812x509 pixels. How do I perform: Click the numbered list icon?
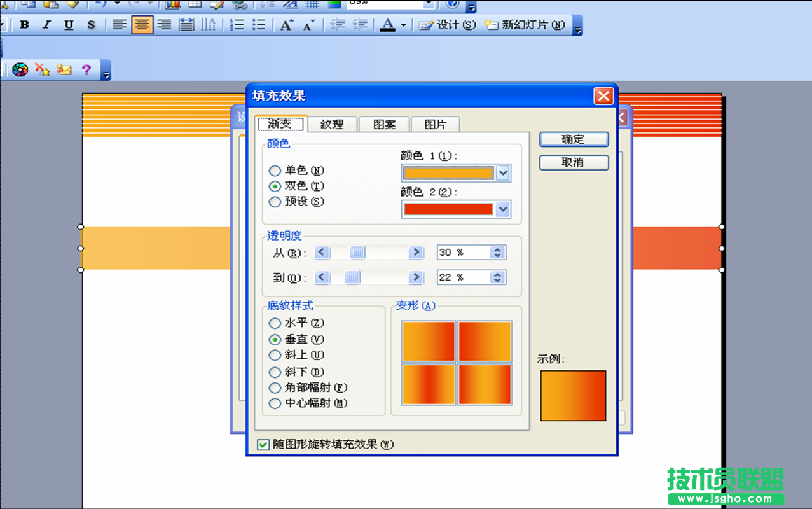237,25
